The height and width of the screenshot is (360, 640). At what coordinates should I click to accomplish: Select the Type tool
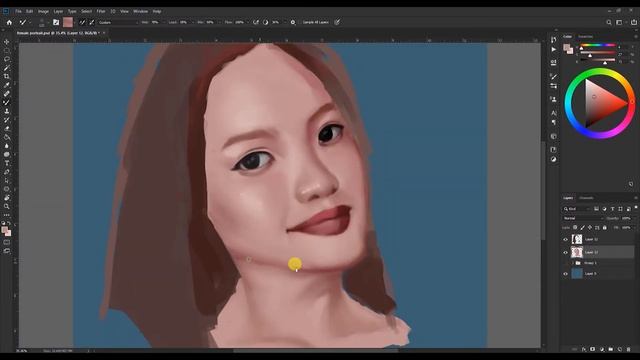pyautogui.click(x=7, y=163)
